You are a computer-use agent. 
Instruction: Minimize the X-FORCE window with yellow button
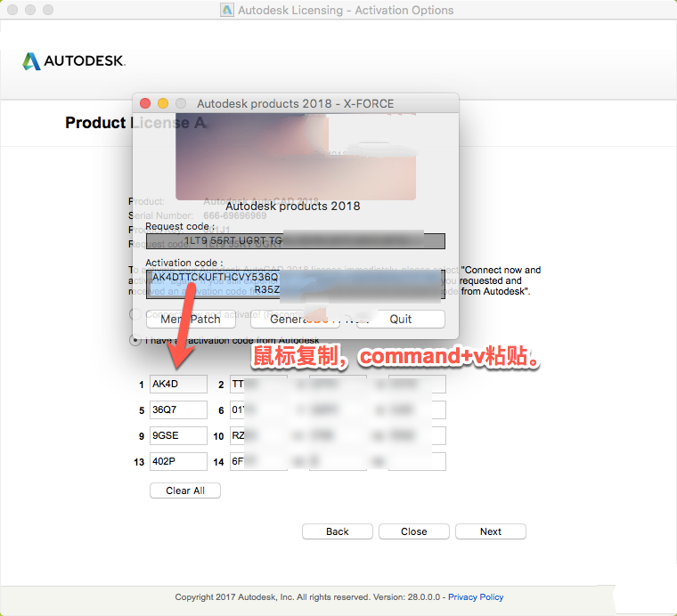tap(163, 103)
